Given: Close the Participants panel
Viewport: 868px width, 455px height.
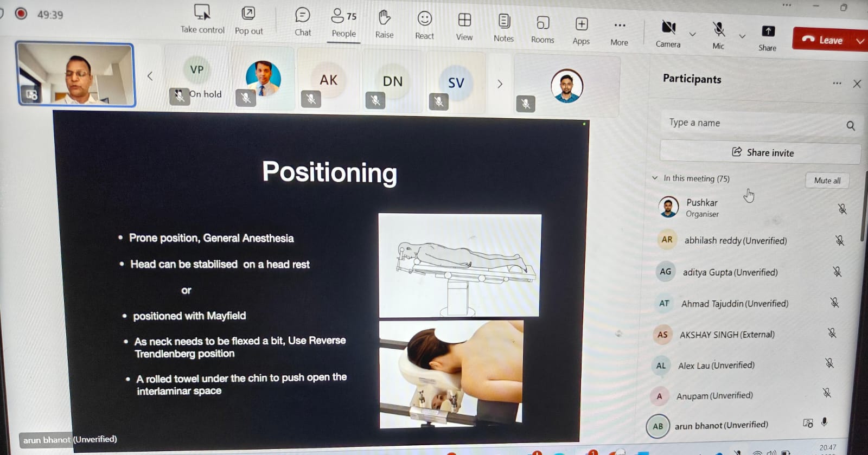Looking at the screenshot, I should click(x=857, y=84).
